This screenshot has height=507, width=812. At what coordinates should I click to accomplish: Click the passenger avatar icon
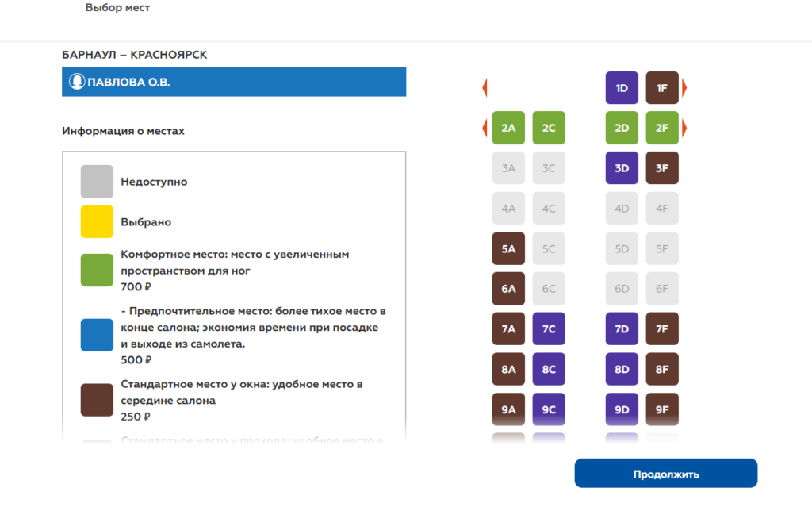(77, 82)
